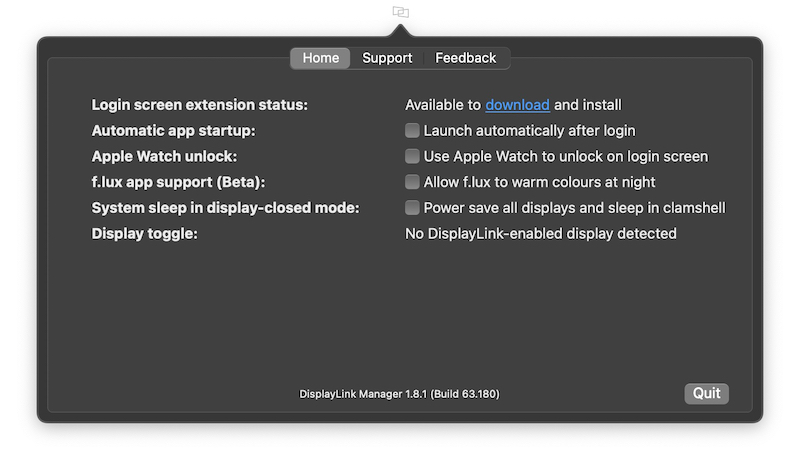Open the Feedback tab
This screenshot has height=464, width=800.
coord(465,58)
